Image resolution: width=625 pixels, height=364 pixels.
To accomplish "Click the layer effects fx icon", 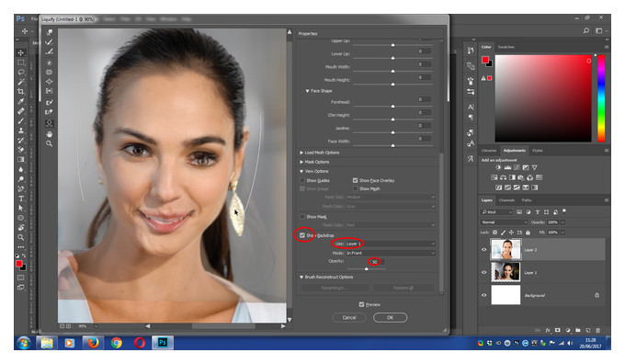I will click(548, 330).
